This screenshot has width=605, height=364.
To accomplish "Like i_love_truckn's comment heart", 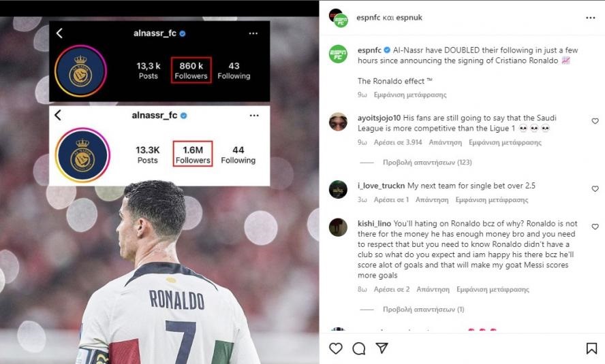I will click(595, 188).
